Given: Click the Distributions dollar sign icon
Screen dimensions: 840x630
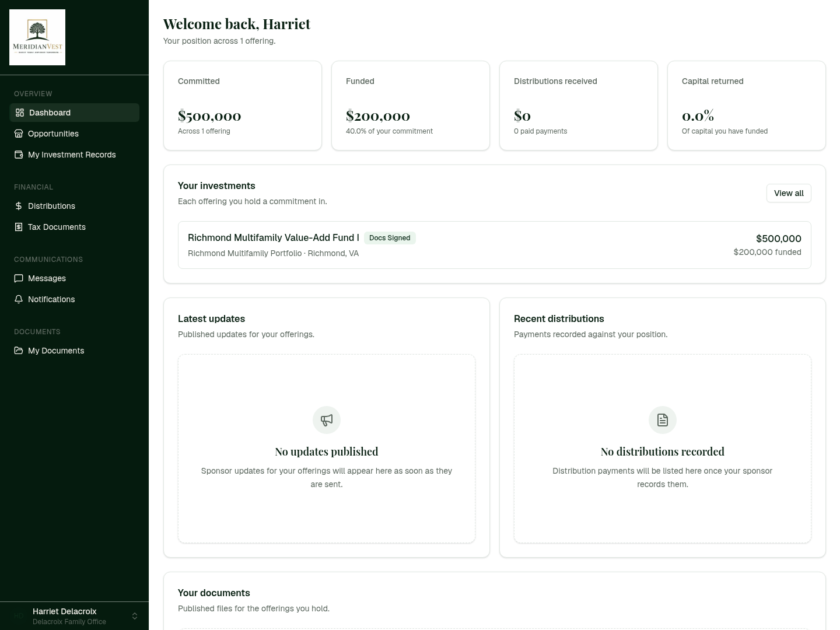Looking at the screenshot, I should [19, 206].
